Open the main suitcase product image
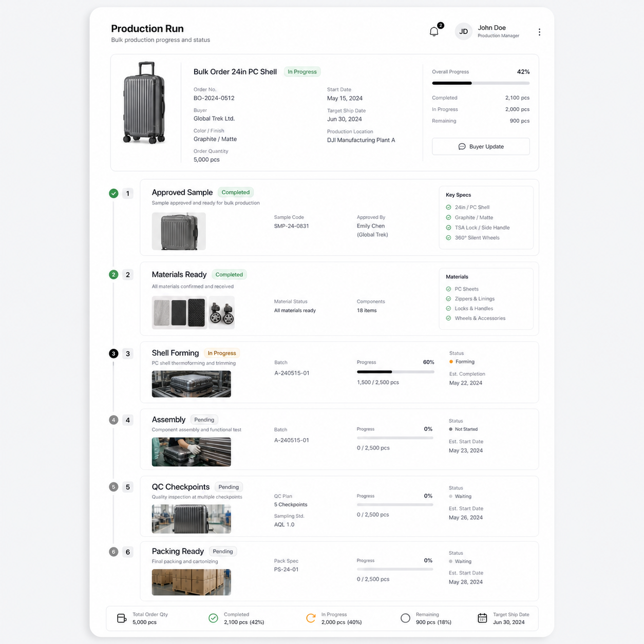 click(145, 103)
